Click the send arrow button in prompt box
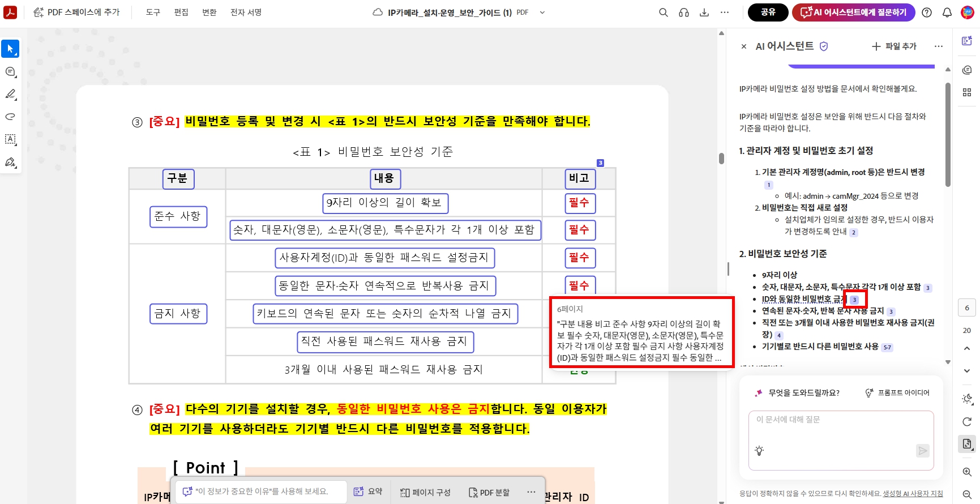This screenshot has height=504, width=980. [923, 451]
